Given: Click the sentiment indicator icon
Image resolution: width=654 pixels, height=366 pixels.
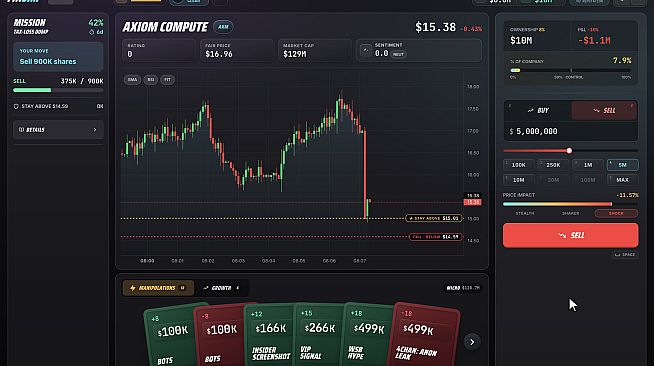Looking at the screenshot, I should click(365, 50).
